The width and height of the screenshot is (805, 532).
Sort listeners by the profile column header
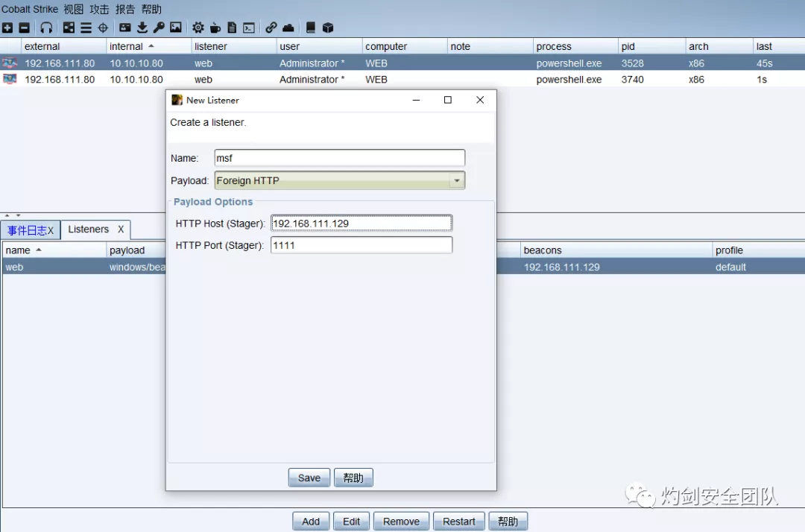pyautogui.click(x=759, y=250)
